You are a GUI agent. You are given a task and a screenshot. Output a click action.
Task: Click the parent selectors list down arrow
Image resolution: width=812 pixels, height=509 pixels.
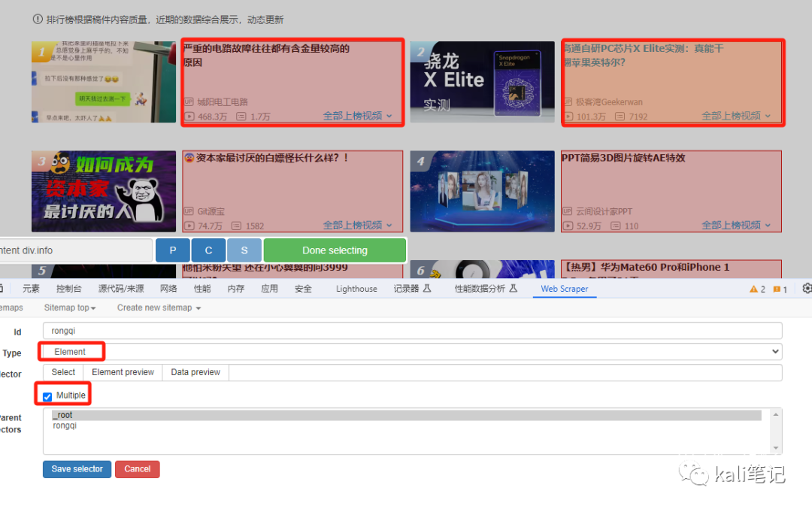point(776,448)
